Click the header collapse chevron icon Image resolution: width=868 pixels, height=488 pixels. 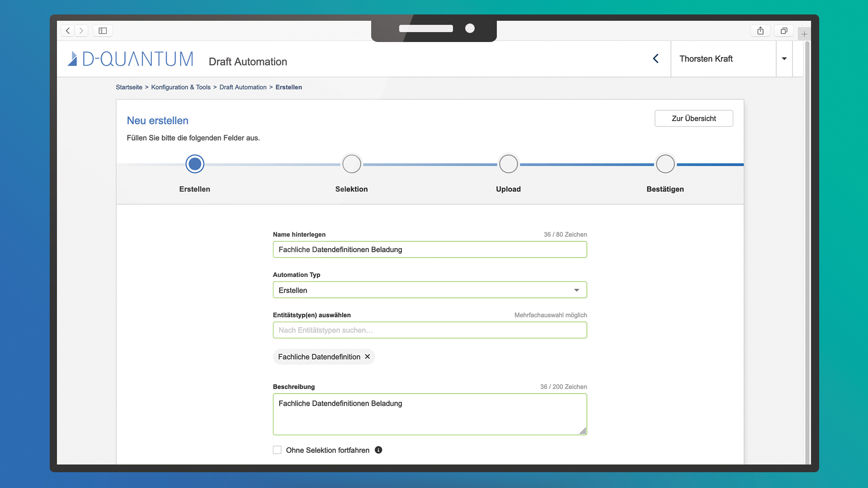(656, 59)
